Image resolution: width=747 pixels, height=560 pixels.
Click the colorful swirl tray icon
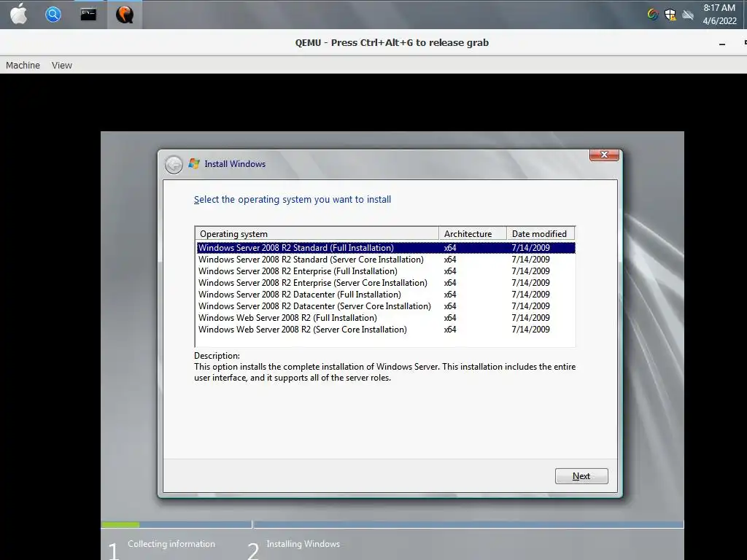[x=653, y=15]
